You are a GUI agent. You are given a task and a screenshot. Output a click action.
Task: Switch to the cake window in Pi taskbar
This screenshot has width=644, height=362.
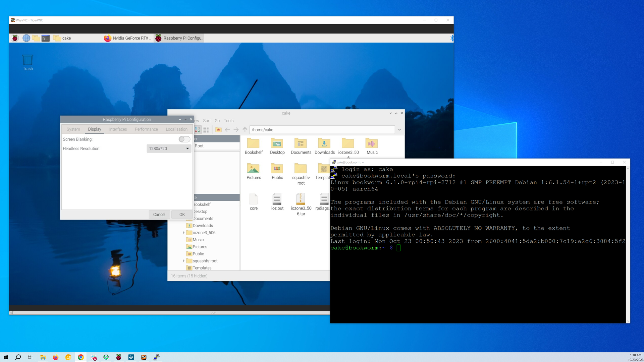(x=77, y=38)
